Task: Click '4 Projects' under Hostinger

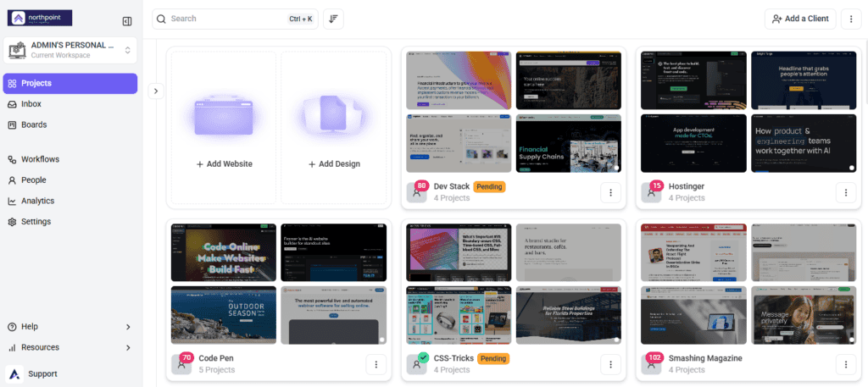Action: 687,197
